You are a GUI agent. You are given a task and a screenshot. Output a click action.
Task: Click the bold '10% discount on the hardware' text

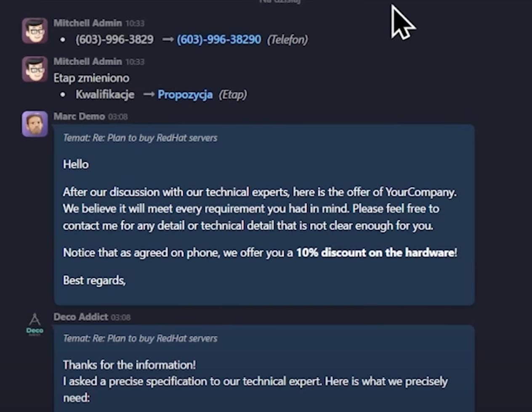[x=375, y=253]
